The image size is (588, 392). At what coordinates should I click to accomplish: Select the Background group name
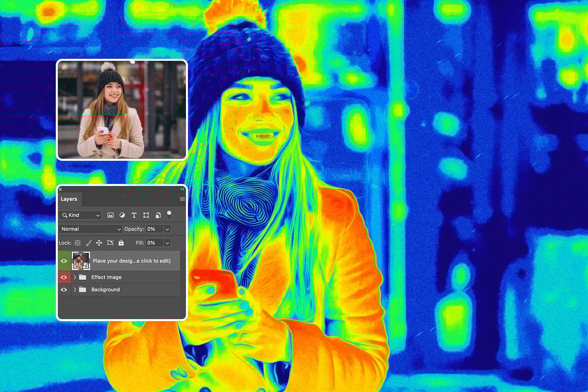106,289
